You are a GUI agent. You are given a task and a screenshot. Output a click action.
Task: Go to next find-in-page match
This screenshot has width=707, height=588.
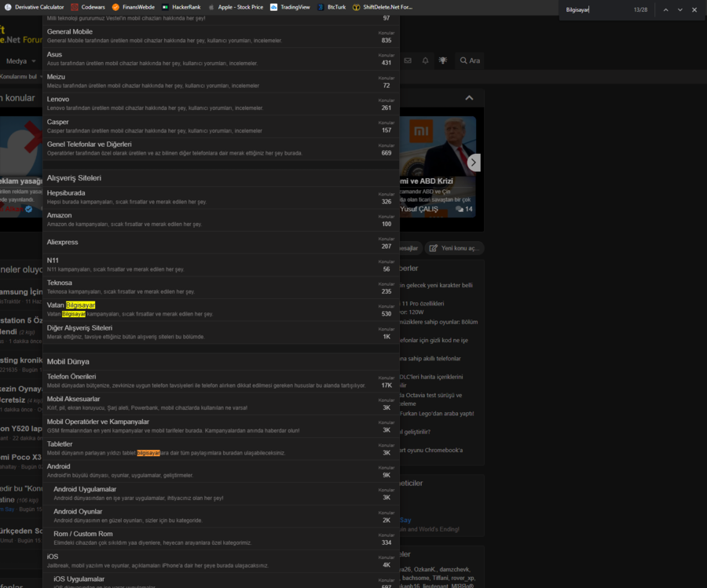680,10
